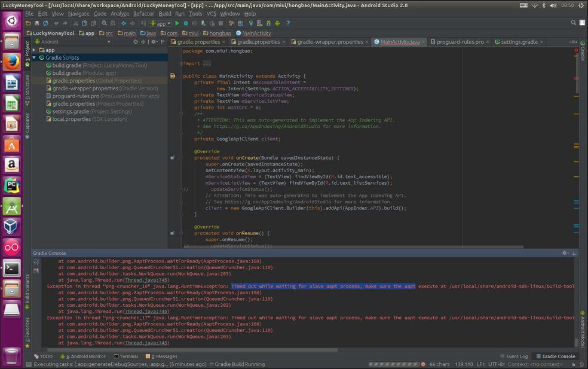Open the Refactor menu
The height and width of the screenshot is (369, 588).
coord(143,14)
